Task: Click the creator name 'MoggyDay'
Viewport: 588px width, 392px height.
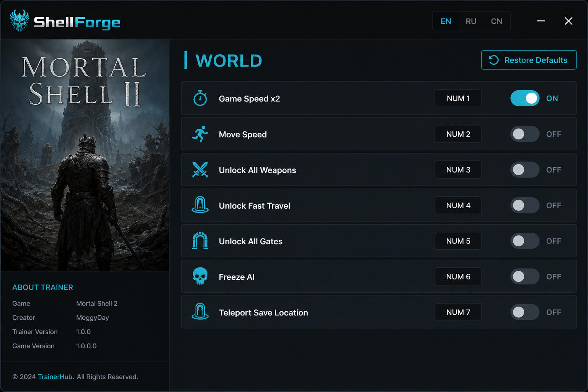Action: click(x=92, y=318)
